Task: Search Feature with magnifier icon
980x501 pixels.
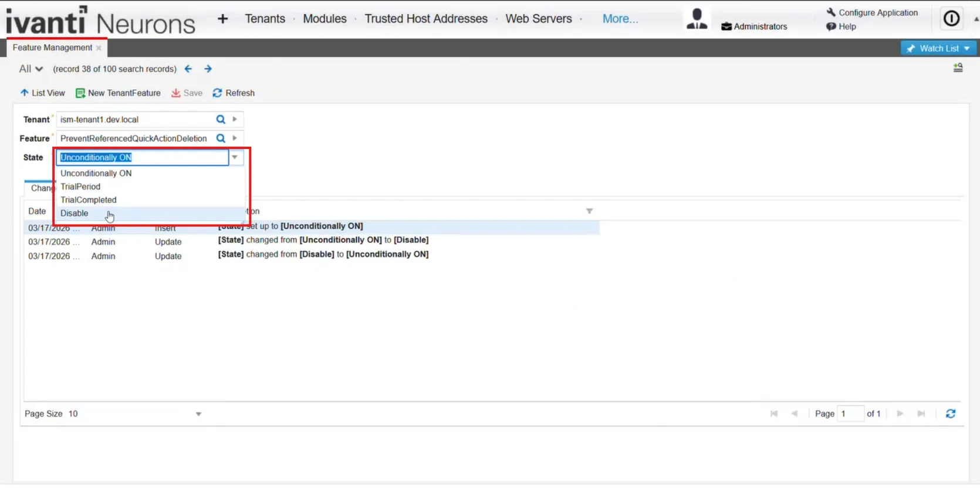Action: point(221,138)
